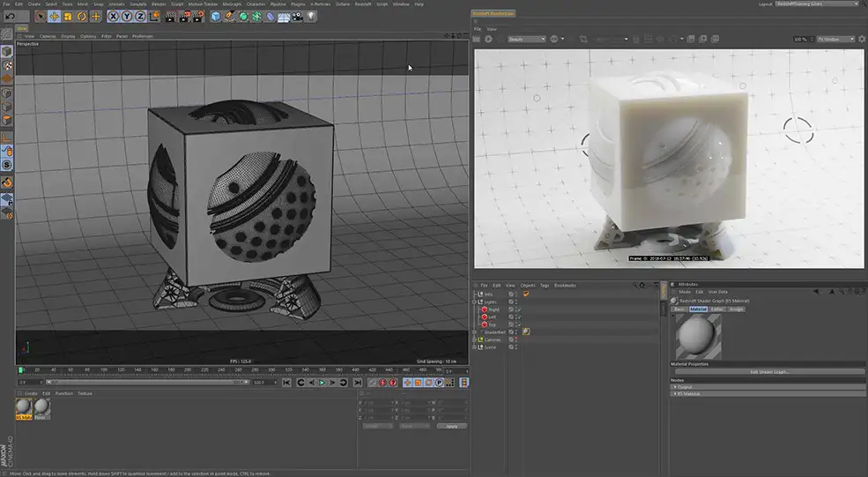
Task: Click Edit Shader Graph button
Action: click(x=769, y=372)
